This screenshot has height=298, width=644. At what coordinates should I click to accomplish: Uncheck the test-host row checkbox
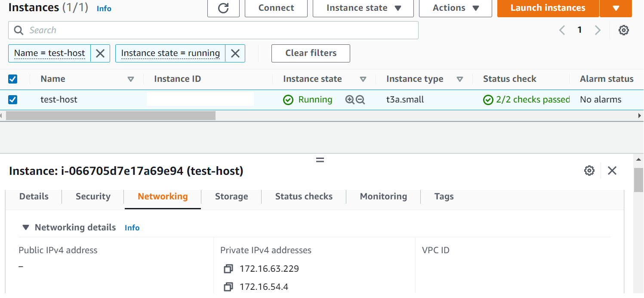click(x=13, y=100)
